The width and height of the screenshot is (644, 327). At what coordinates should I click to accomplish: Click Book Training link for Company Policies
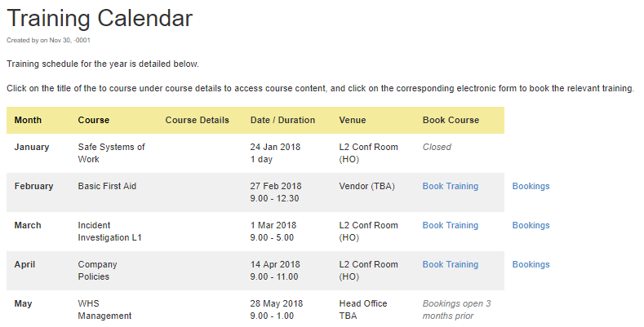click(x=450, y=264)
